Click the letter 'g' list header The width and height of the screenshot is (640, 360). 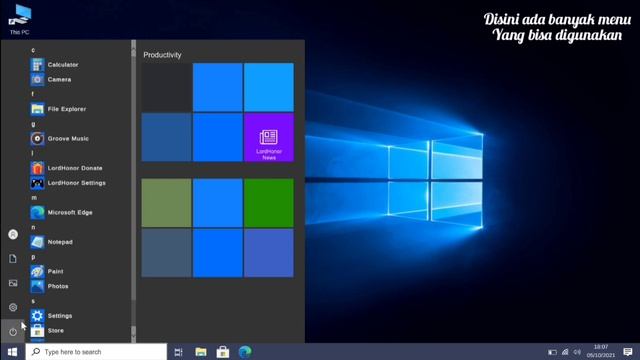pos(33,124)
